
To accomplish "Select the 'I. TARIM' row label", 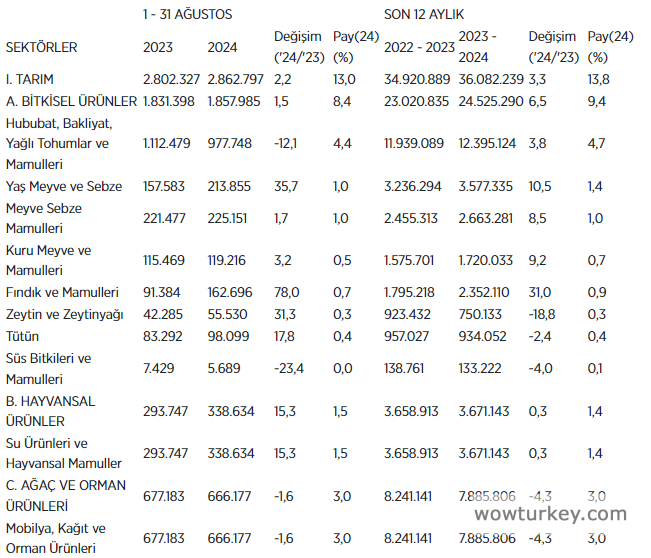I will pyautogui.click(x=31, y=78).
